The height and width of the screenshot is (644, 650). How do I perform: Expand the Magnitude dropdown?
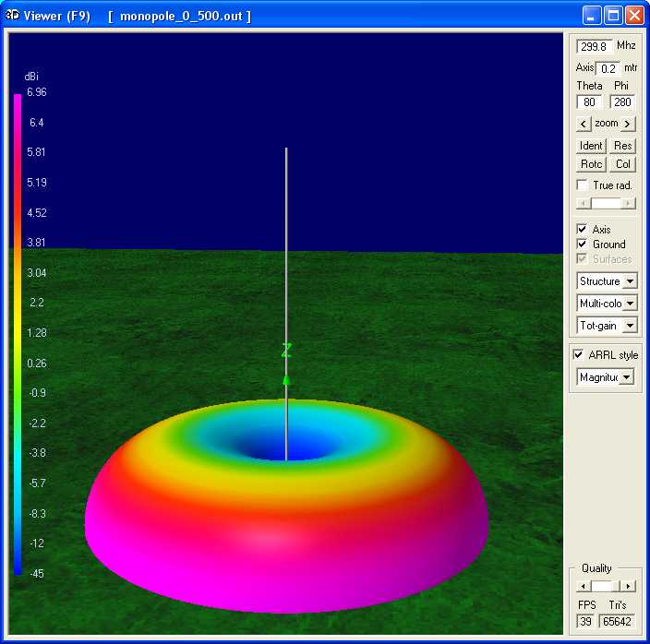point(626,376)
